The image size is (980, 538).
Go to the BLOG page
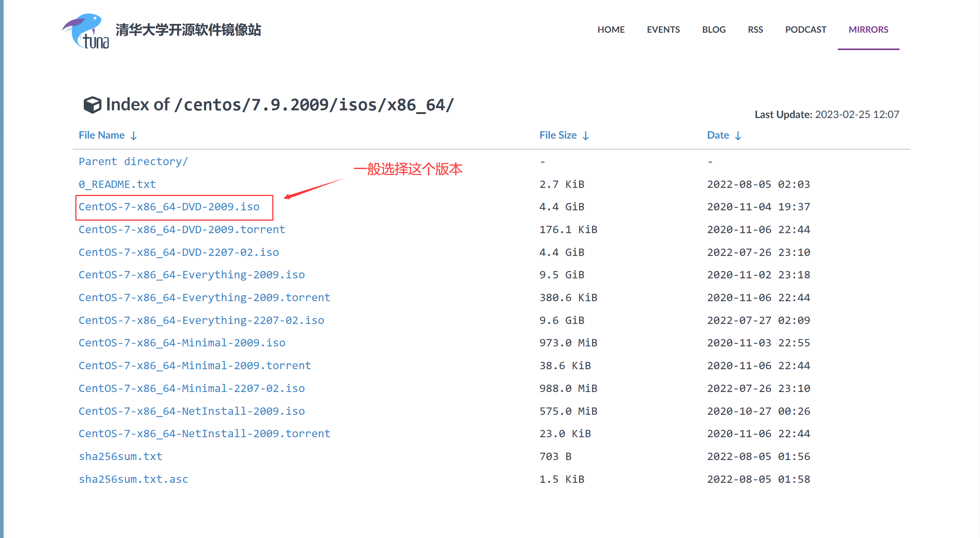[x=714, y=30]
